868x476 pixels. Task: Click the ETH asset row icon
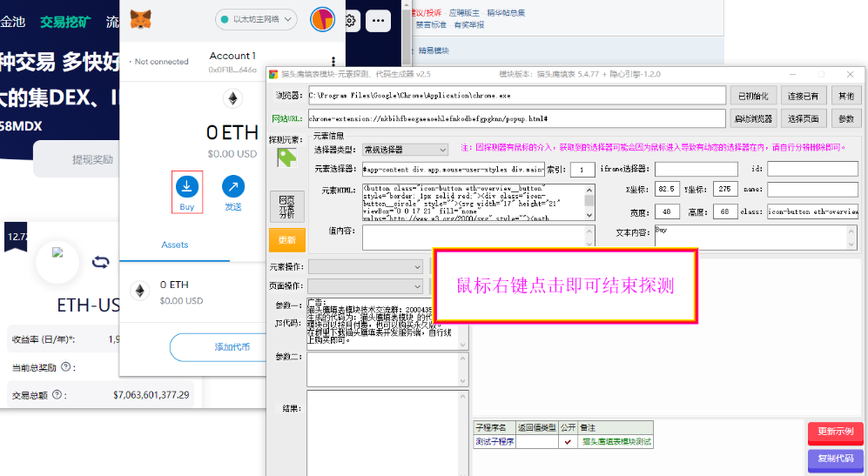(140, 292)
